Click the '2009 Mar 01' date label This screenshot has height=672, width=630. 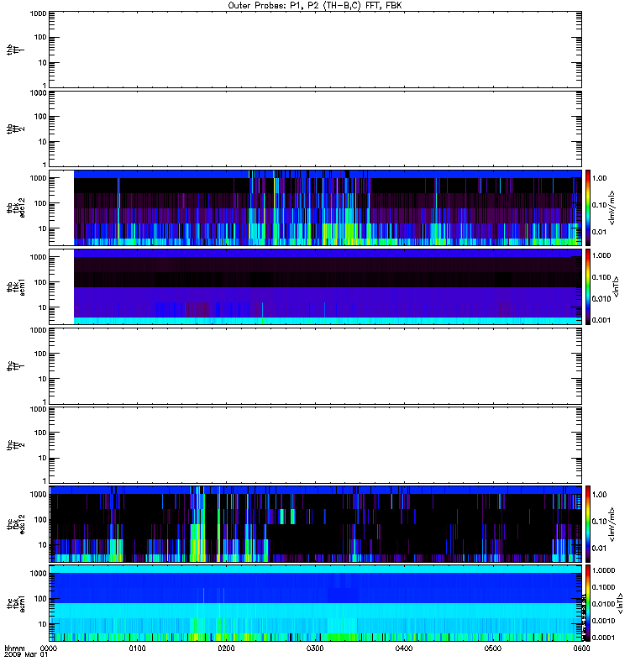26,655
